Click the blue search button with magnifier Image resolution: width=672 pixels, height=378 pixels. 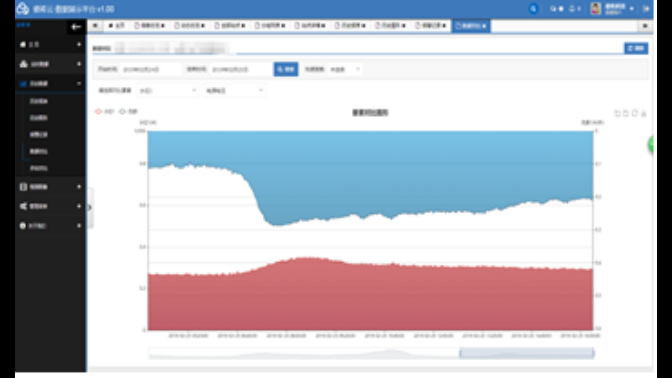coord(286,69)
